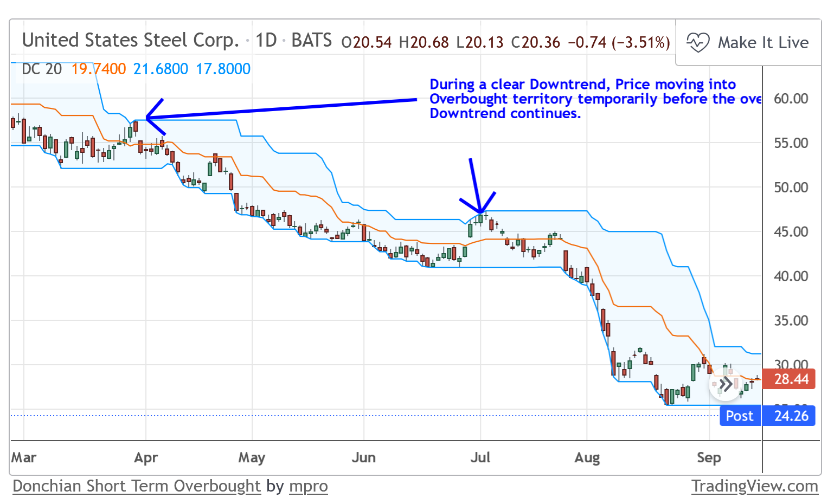This screenshot has width=834, height=504.
Task: Click the Sep label on time axis
Action: tap(709, 458)
